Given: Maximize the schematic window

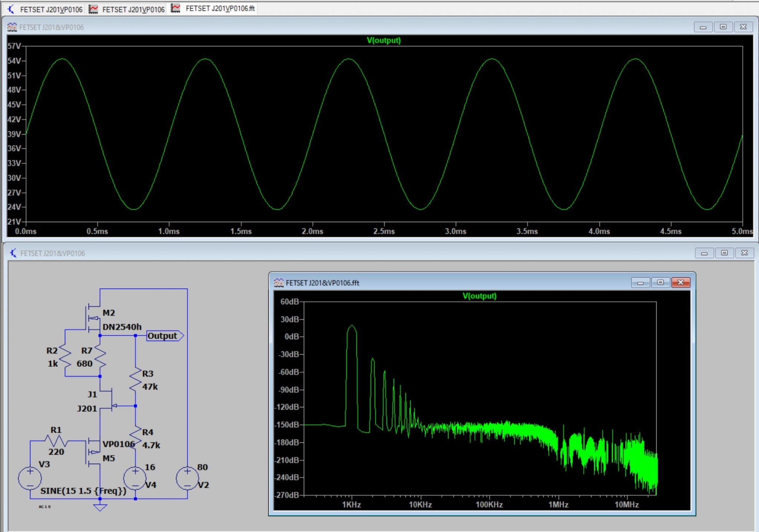Looking at the screenshot, I should (x=724, y=253).
